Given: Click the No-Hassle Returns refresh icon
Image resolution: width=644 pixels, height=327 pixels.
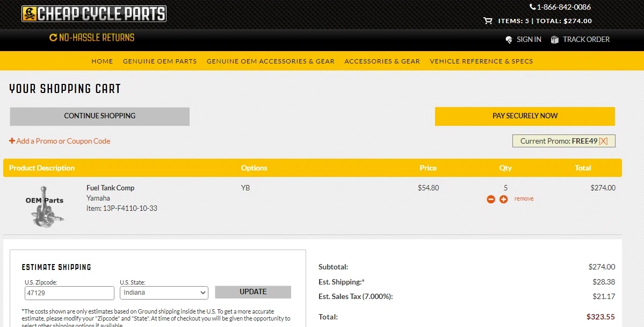Looking at the screenshot, I should point(53,38).
